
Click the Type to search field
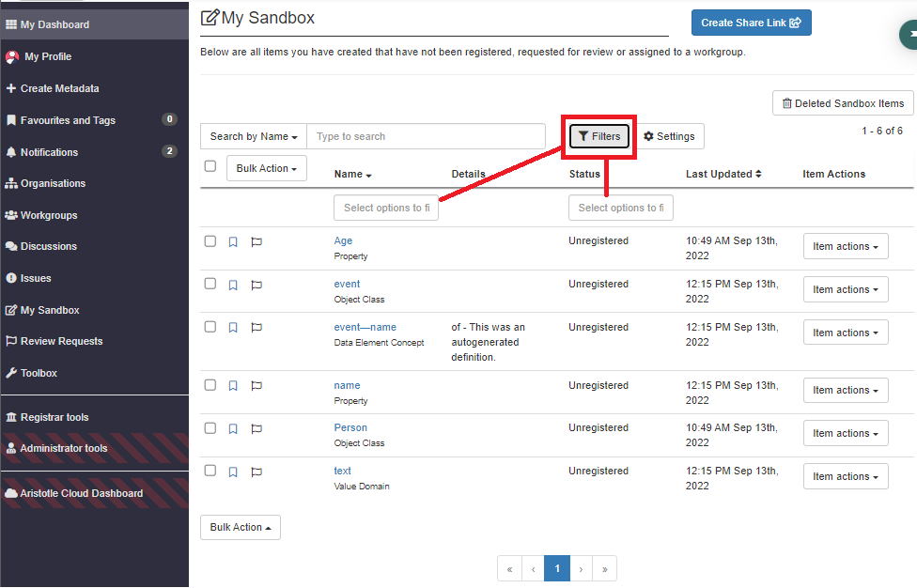(x=425, y=136)
